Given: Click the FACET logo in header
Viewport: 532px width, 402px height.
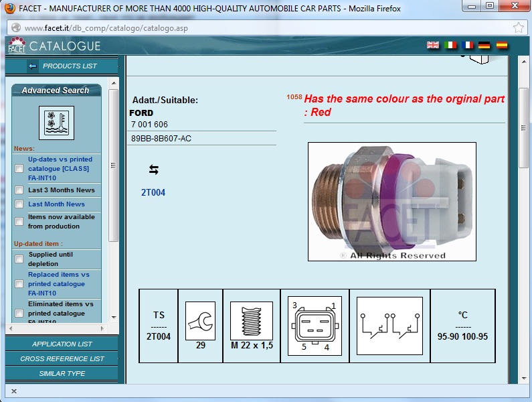Looking at the screenshot, I should pos(17,46).
